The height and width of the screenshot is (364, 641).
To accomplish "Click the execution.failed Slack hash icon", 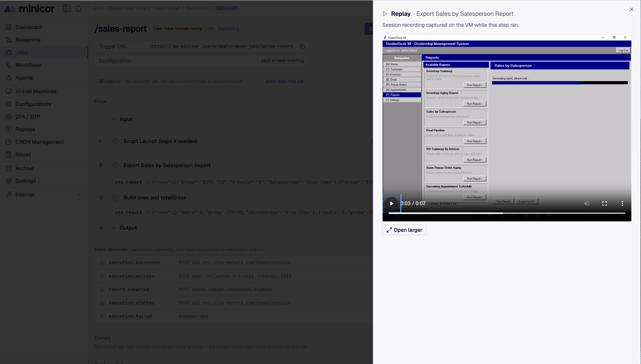I will tap(102, 316).
